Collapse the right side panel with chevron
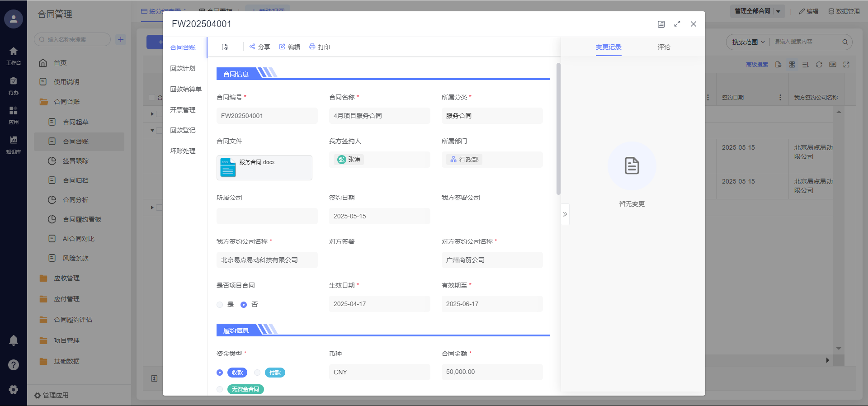 click(x=565, y=214)
